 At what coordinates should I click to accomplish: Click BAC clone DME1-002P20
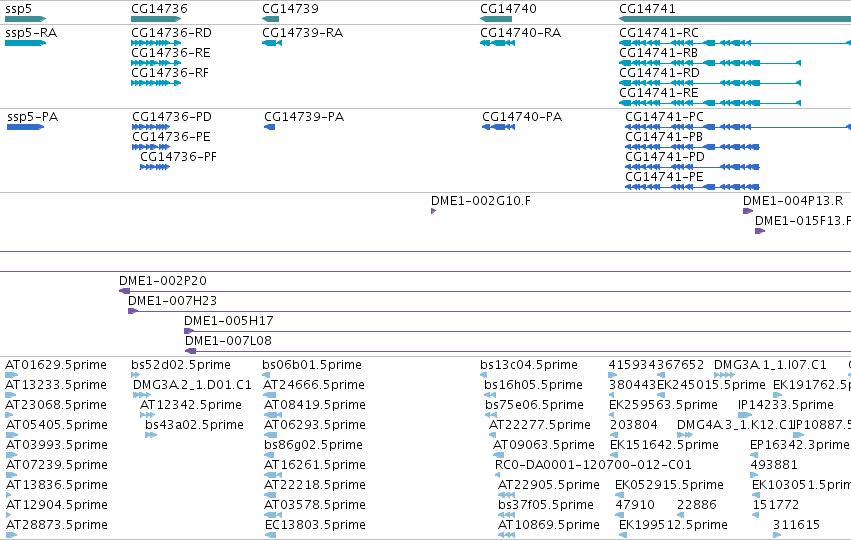[163, 281]
